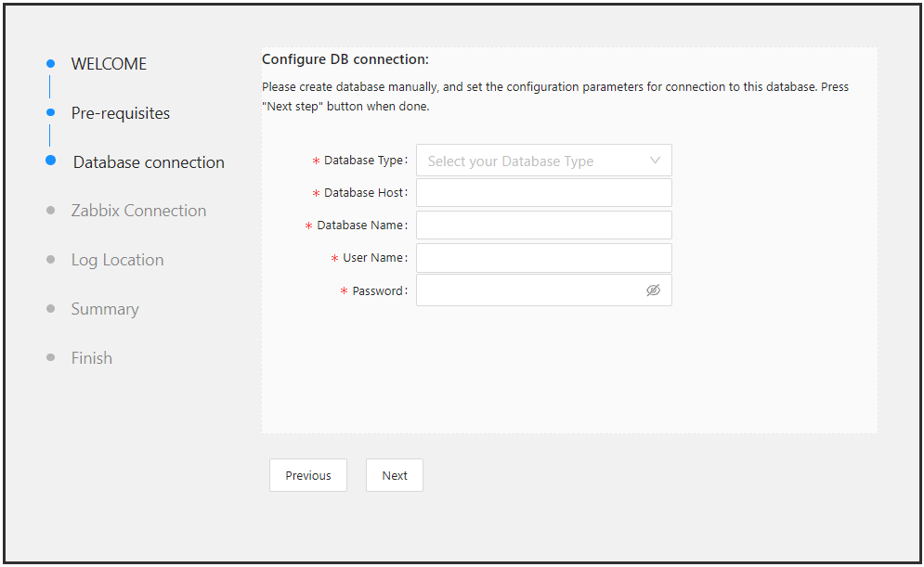Open the Database Type dropdown
The height and width of the screenshot is (567, 924).
pos(544,161)
